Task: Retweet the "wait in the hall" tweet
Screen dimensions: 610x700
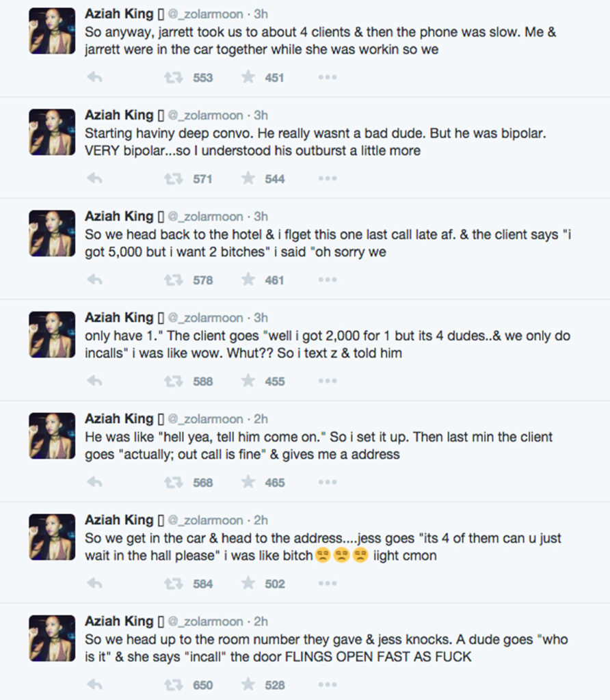Action: (173, 584)
